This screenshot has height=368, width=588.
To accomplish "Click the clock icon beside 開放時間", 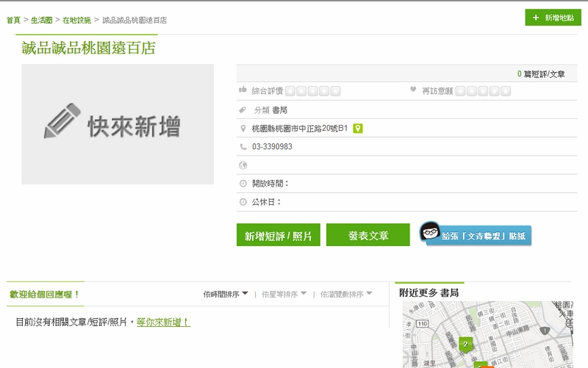I will pyautogui.click(x=243, y=184).
